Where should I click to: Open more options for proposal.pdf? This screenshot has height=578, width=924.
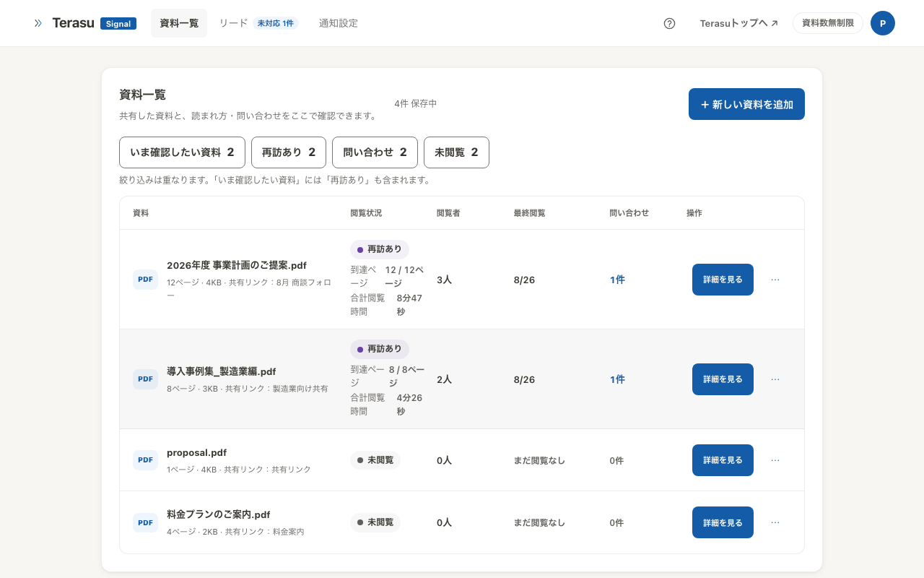[775, 460]
